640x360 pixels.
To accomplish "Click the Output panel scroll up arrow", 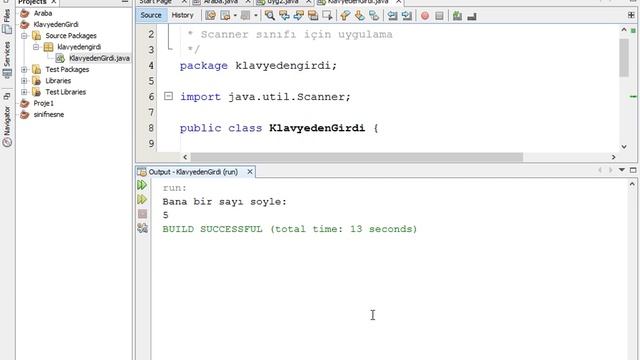I will point(633,184).
